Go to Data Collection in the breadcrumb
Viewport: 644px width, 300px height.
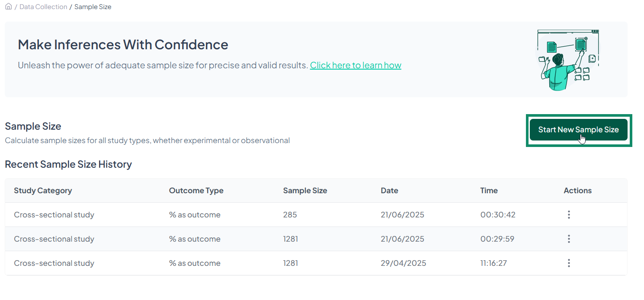tap(43, 7)
